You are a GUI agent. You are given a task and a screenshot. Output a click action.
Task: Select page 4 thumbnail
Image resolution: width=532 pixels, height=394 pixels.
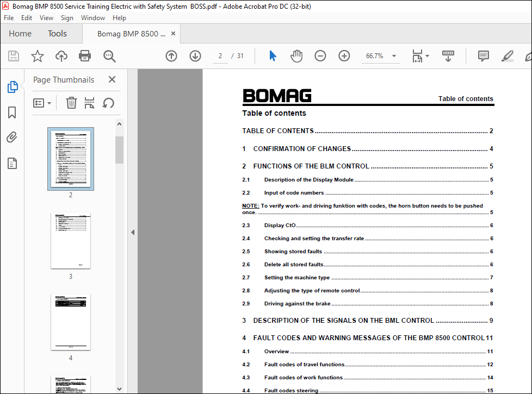[71, 322]
